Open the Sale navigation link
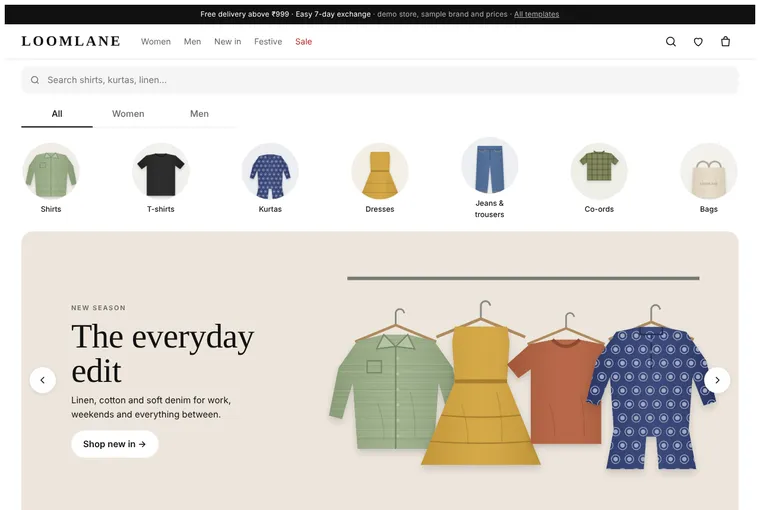This screenshot has width=760, height=510. tap(303, 42)
